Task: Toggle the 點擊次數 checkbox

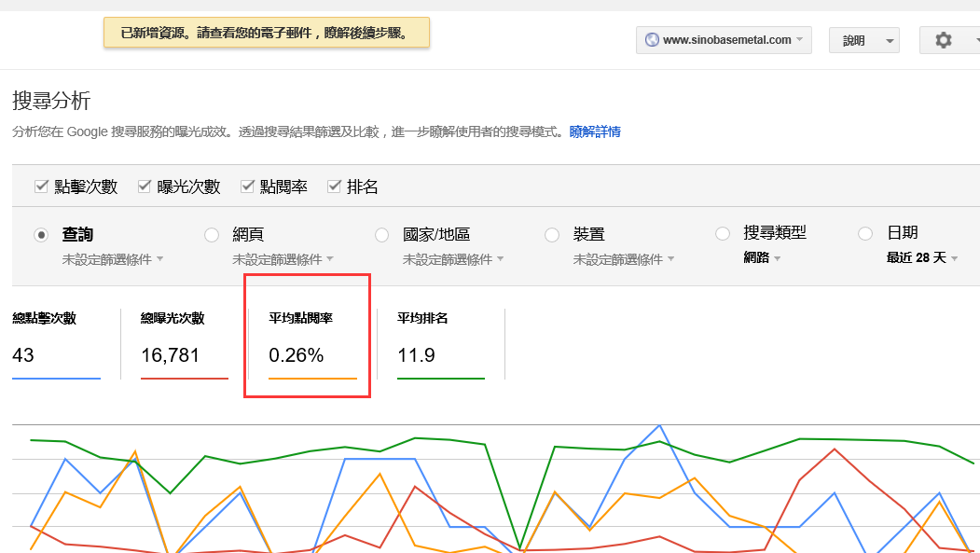Action: 41,187
